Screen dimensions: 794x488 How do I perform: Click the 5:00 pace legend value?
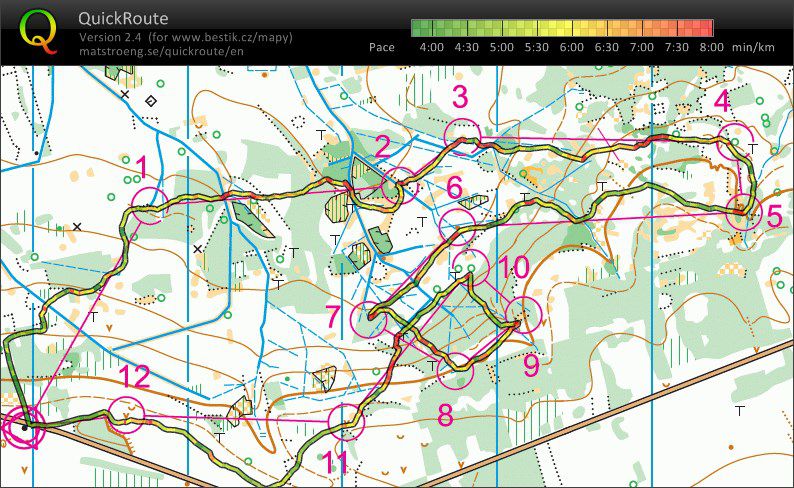pos(501,47)
